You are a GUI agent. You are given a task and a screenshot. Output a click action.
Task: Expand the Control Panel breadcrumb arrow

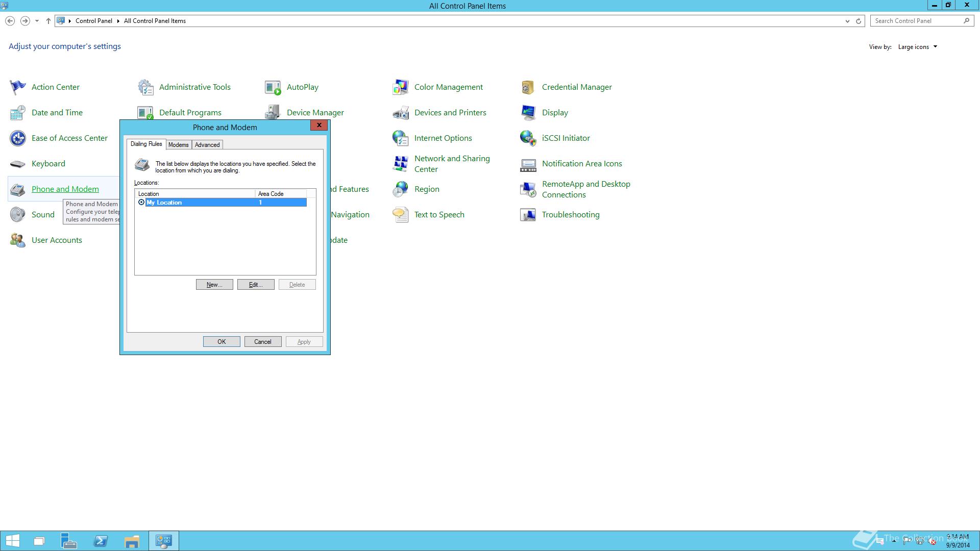tap(118, 21)
